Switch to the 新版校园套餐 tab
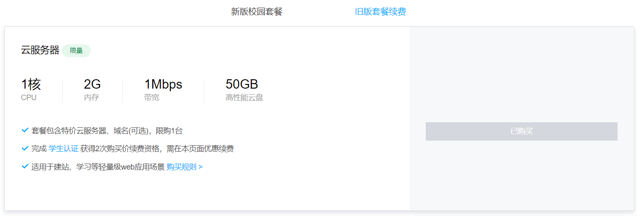 point(257,12)
